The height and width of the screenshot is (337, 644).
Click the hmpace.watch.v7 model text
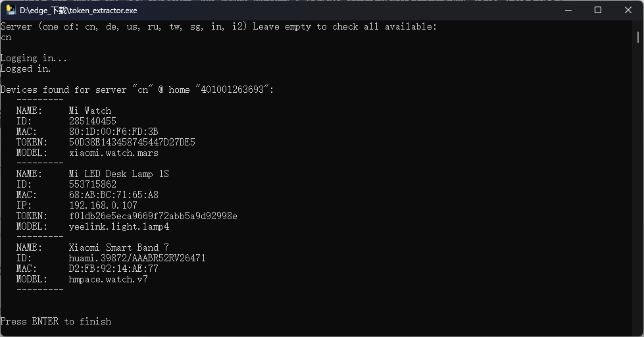tap(108, 279)
